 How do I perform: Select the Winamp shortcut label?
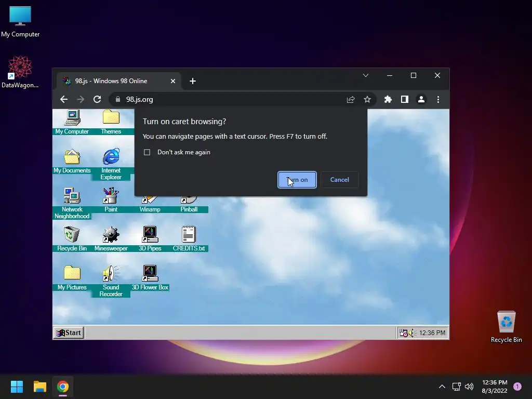coord(150,209)
